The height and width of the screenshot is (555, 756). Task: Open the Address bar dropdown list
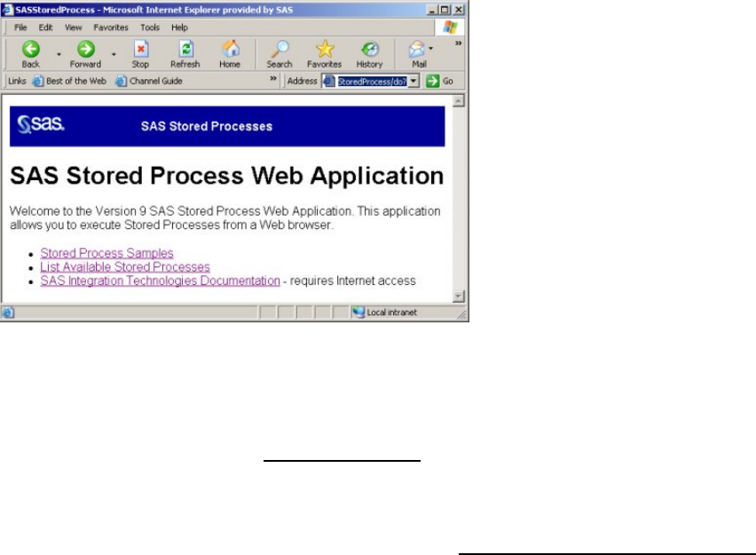point(413,81)
